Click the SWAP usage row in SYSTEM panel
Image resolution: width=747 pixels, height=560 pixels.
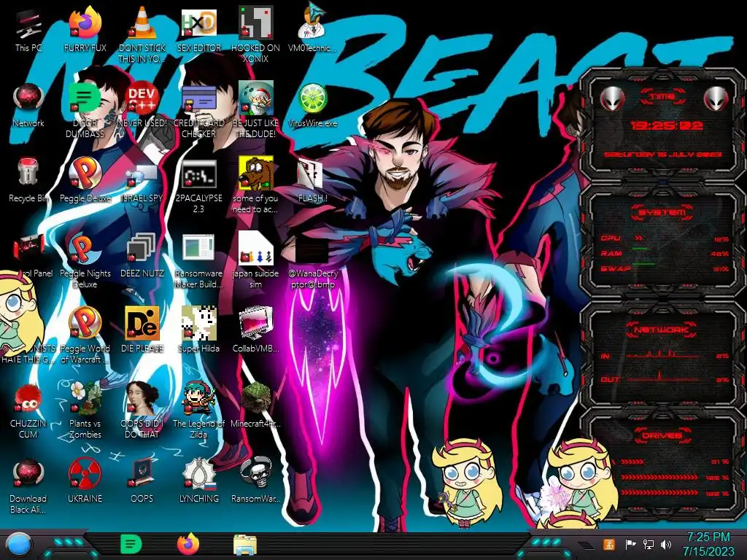pyautogui.click(x=664, y=269)
